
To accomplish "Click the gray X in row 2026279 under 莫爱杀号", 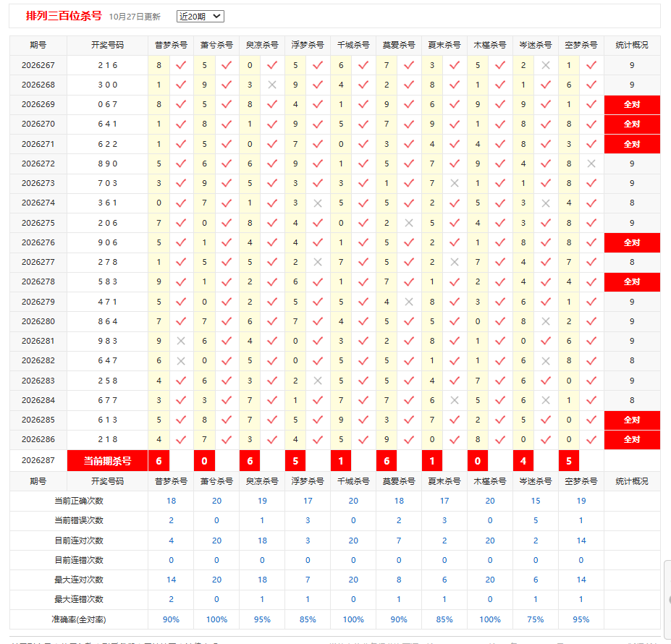I will coord(409,302).
